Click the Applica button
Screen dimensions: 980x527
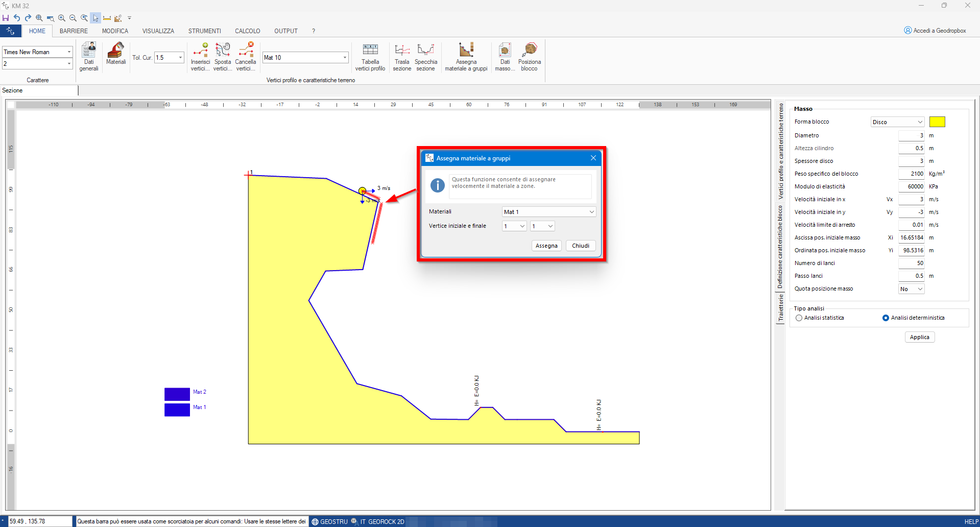point(920,337)
